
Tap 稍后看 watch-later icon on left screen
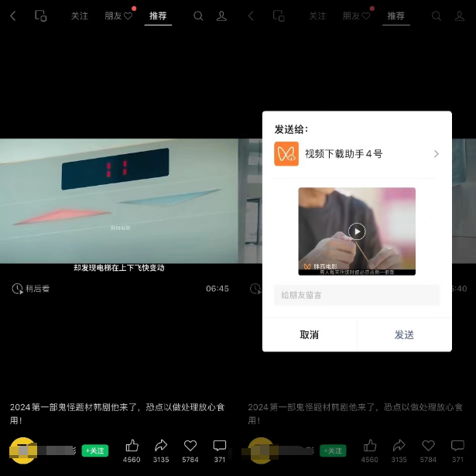pyautogui.click(x=17, y=289)
